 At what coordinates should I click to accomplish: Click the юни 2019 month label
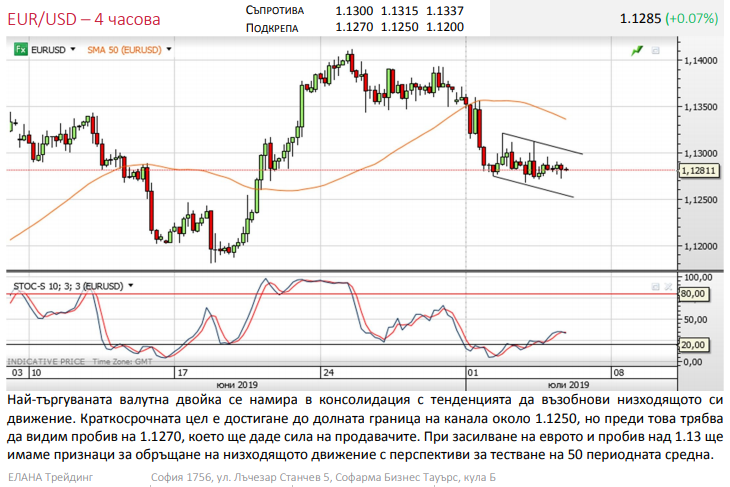pyautogui.click(x=237, y=385)
